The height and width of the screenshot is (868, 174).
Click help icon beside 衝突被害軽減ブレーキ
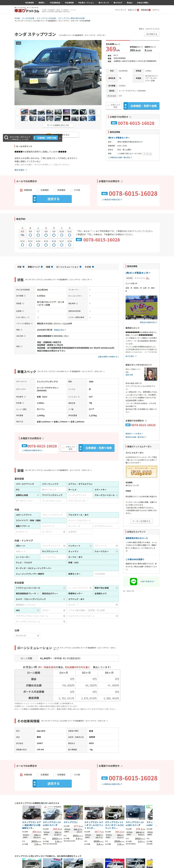(x=38, y=594)
